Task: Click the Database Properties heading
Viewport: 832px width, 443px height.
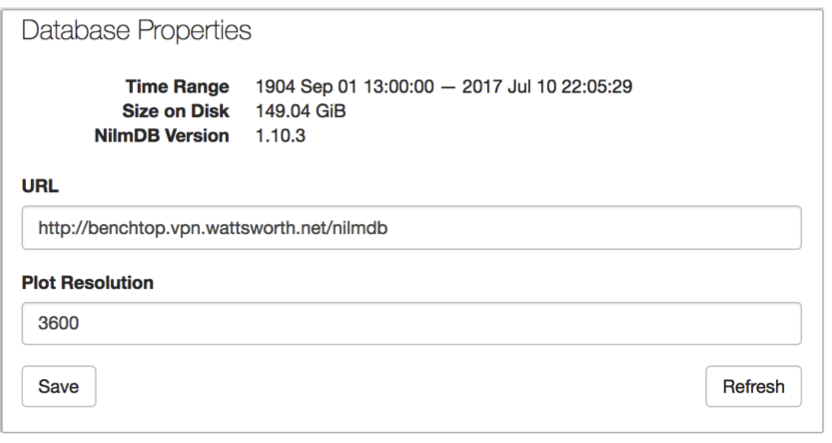Action: pyautogui.click(x=136, y=30)
